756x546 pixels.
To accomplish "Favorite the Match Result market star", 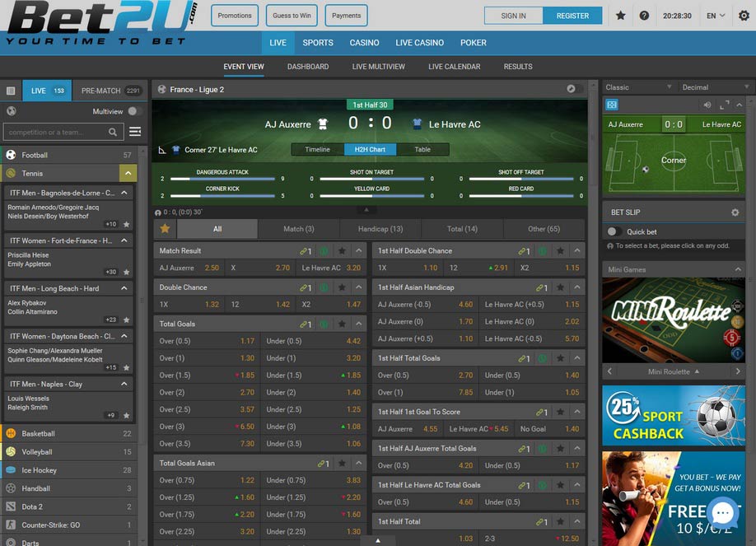I will click(x=342, y=251).
